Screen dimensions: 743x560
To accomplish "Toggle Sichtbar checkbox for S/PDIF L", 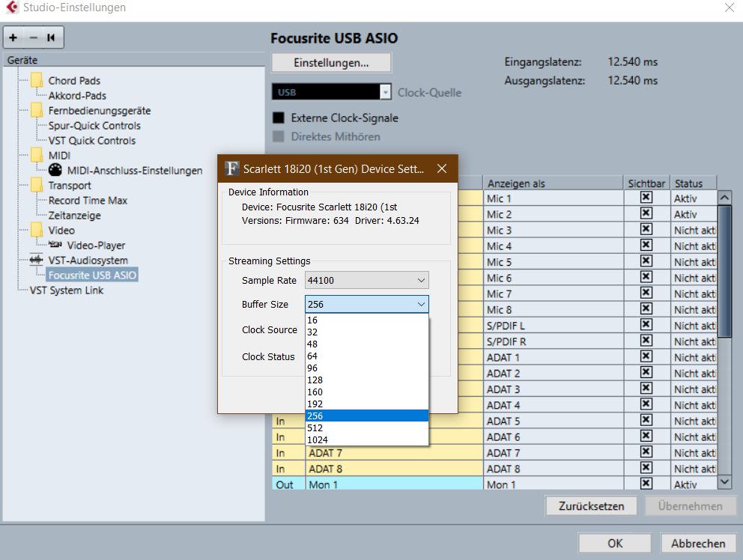I will click(x=646, y=324).
